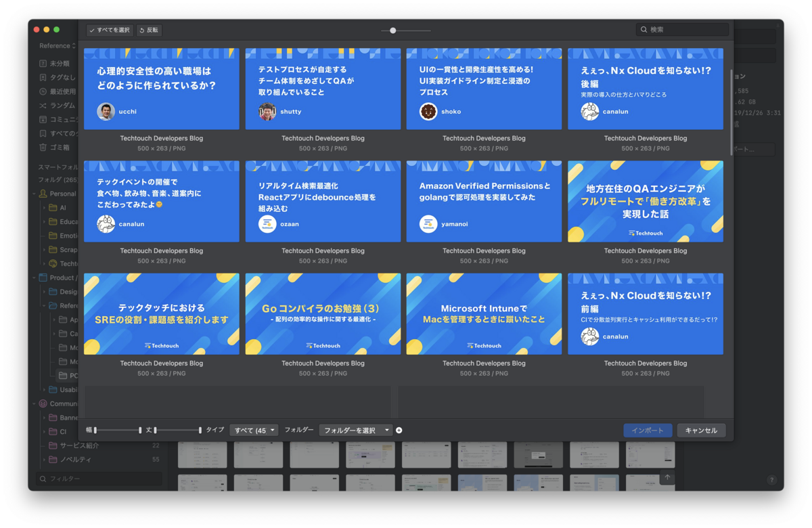Screen dimensions: 812x528
Task: Click the インポート import button
Action: pyautogui.click(x=648, y=431)
